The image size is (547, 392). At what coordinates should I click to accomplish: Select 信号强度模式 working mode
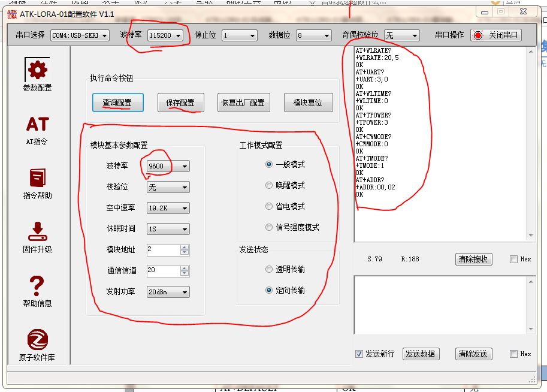pos(268,227)
